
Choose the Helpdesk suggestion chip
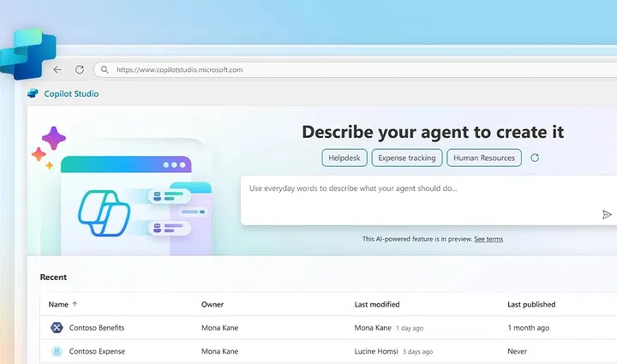click(344, 158)
